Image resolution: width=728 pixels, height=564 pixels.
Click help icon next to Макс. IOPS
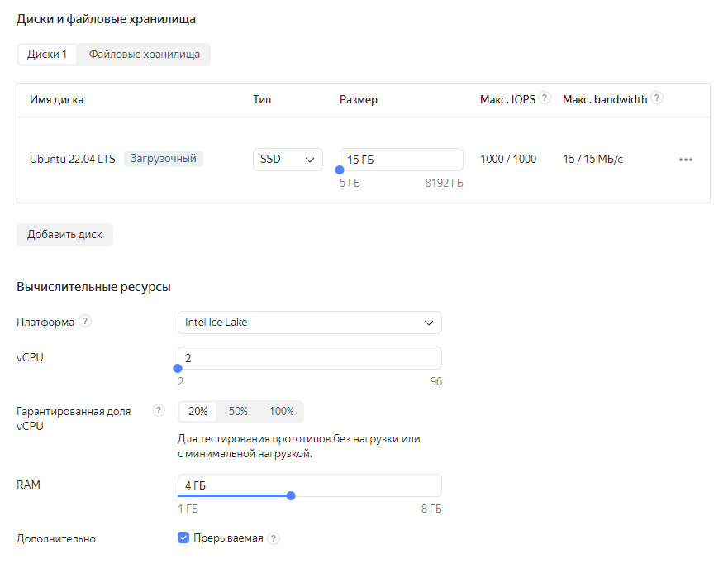(x=545, y=98)
